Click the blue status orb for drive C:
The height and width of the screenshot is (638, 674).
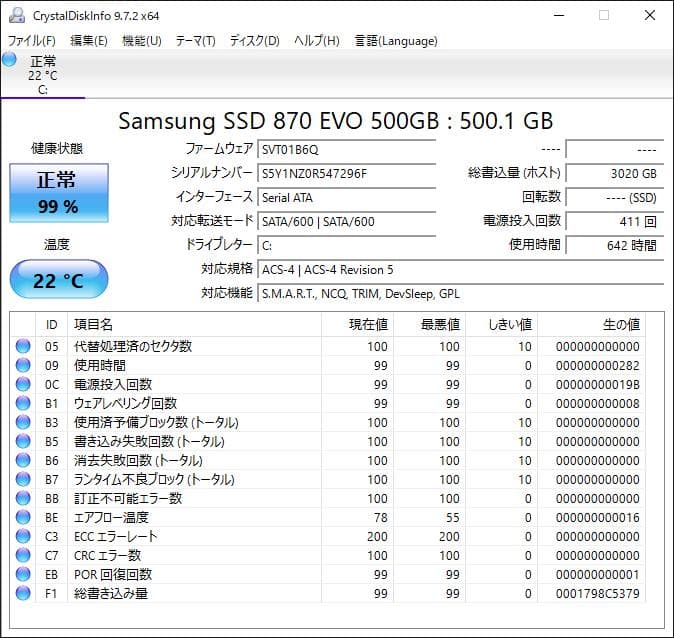[x=9, y=59]
